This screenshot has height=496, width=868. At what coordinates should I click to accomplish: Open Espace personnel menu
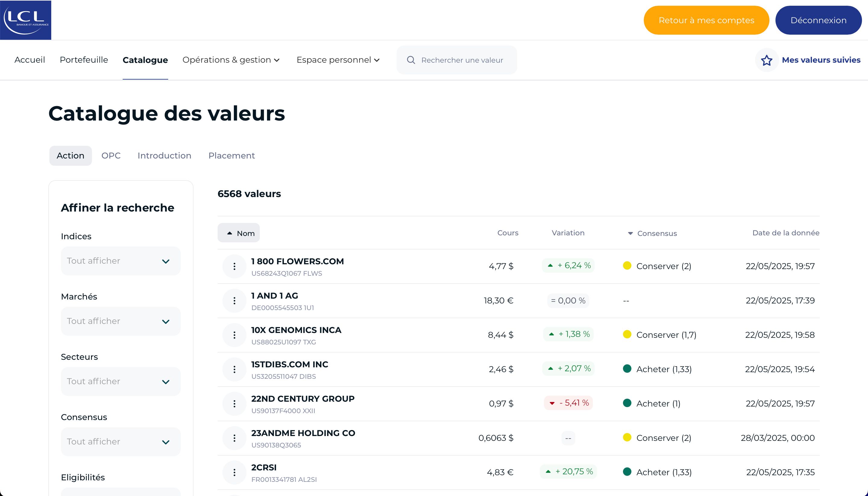click(338, 60)
